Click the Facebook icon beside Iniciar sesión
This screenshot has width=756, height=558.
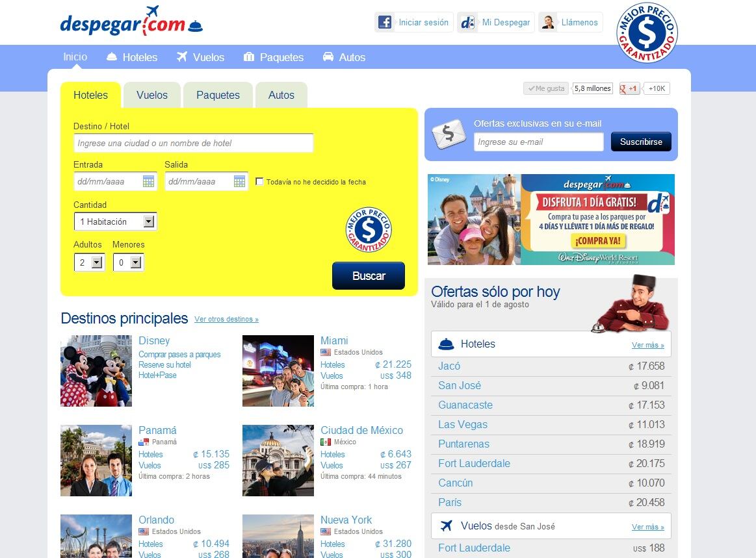click(x=385, y=22)
